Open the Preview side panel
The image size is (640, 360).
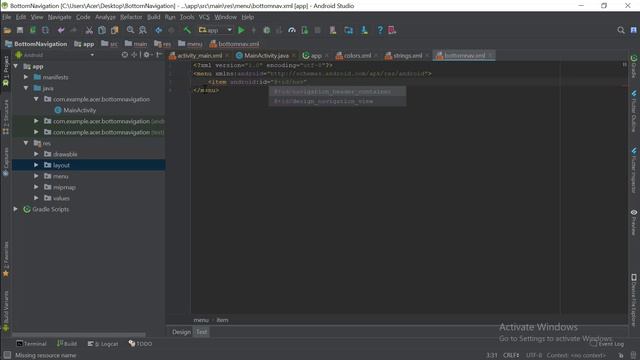tap(634, 222)
